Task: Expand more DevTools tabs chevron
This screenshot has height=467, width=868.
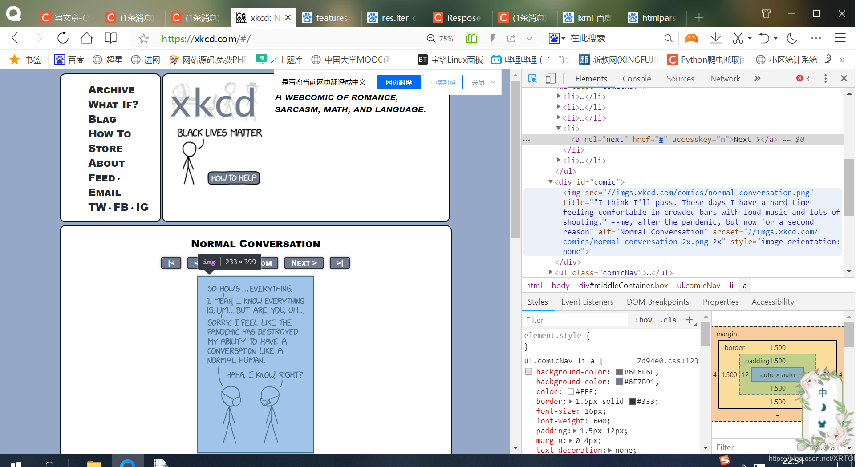Action: tap(757, 78)
